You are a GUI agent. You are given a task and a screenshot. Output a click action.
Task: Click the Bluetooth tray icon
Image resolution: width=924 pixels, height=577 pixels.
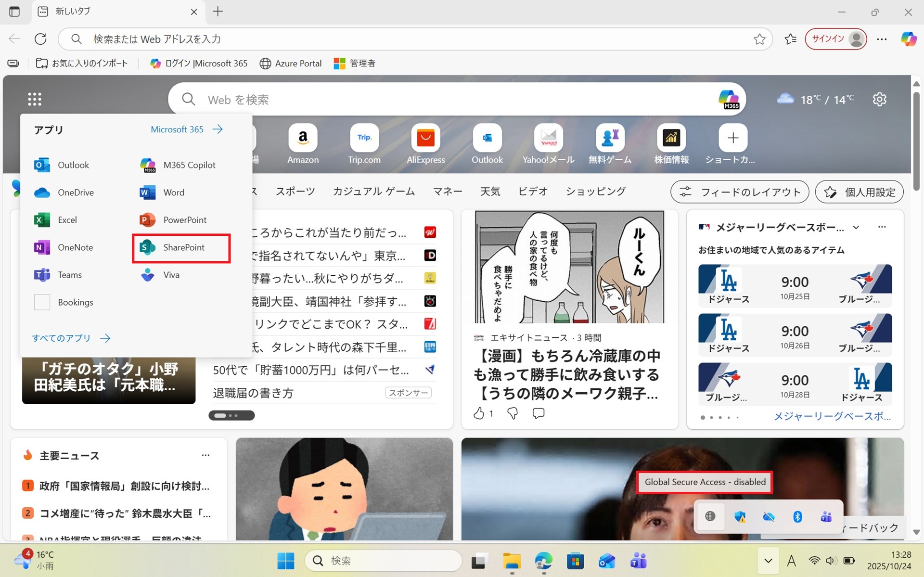click(797, 517)
